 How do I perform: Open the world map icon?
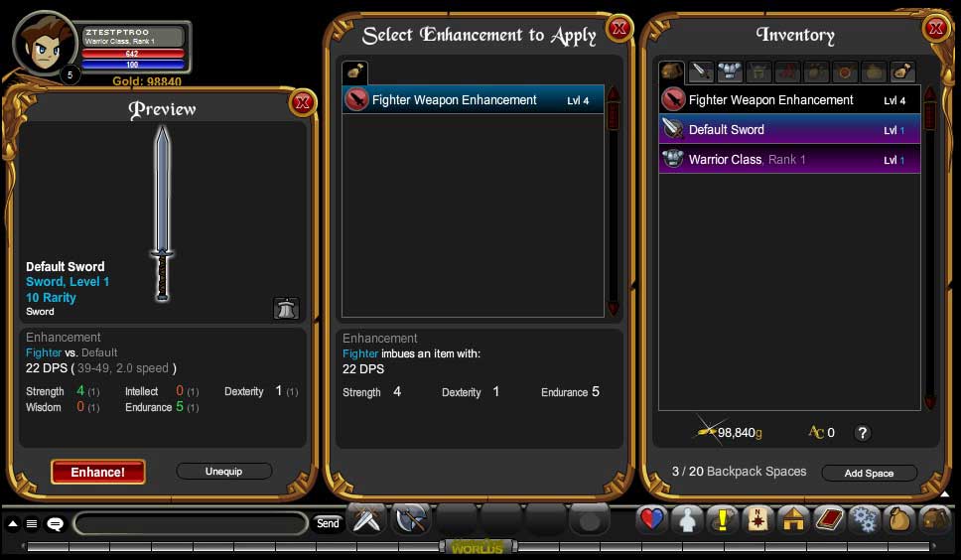click(x=758, y=521)
